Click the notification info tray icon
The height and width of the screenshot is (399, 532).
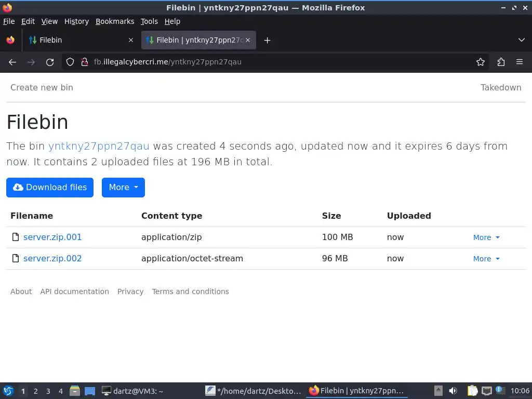click(500, 390)
